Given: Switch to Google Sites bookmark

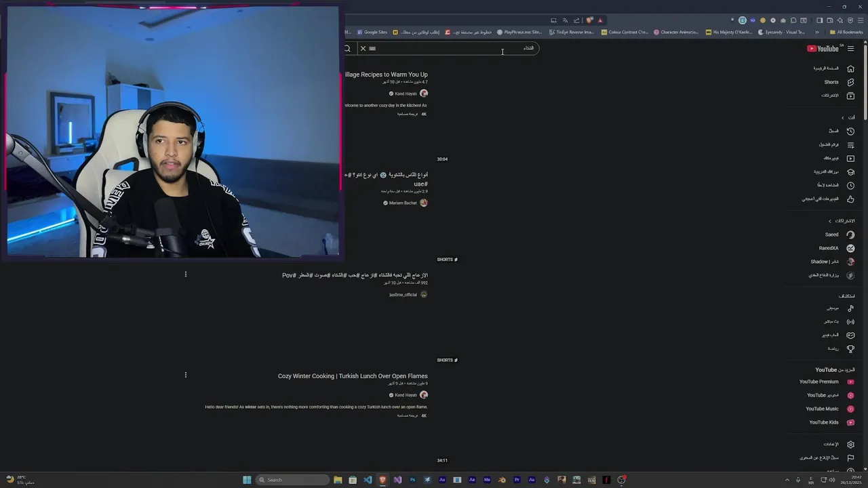Looking at the screenshot, I should [372, 32].
